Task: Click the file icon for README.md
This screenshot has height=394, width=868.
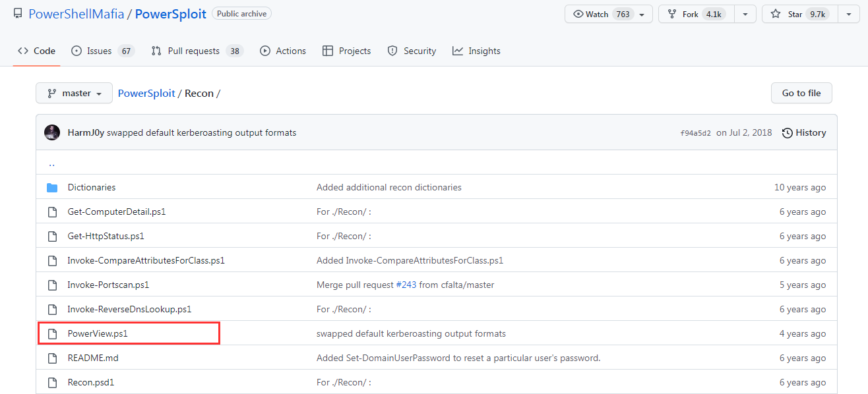Action: 52,358
